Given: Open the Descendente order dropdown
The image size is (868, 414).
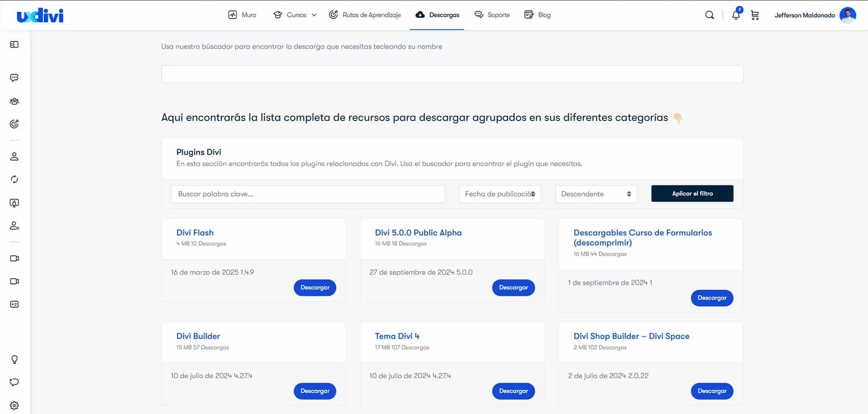Looking at the screenshot, I should tap(596, 194).
